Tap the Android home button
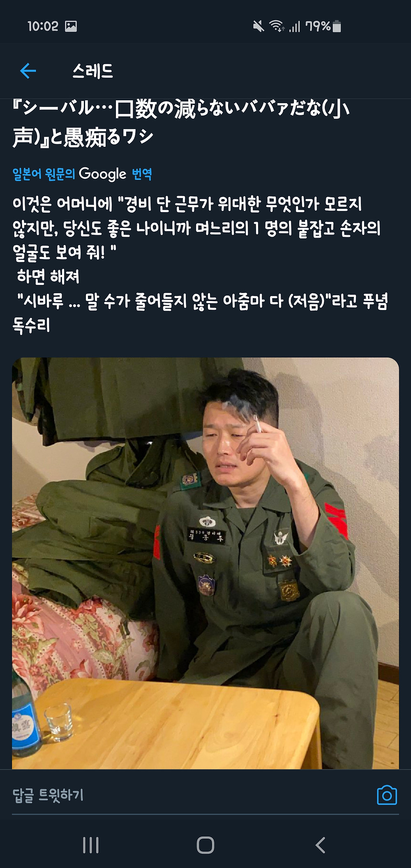411x868 pixels. click(205, 845)
